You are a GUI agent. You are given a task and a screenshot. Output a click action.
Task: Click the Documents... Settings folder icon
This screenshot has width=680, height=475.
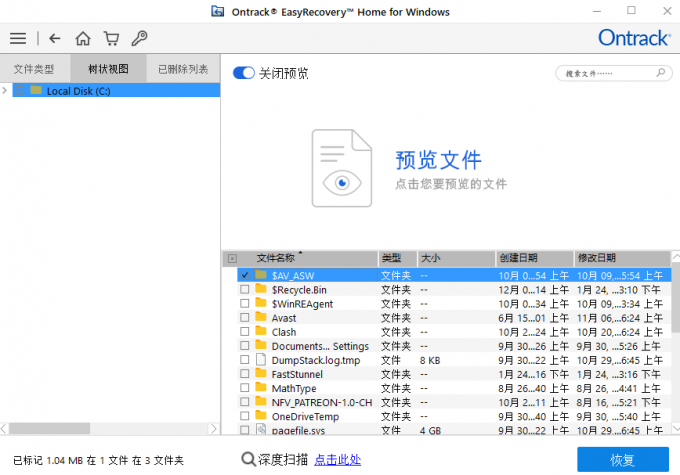[x=261, y=345]
